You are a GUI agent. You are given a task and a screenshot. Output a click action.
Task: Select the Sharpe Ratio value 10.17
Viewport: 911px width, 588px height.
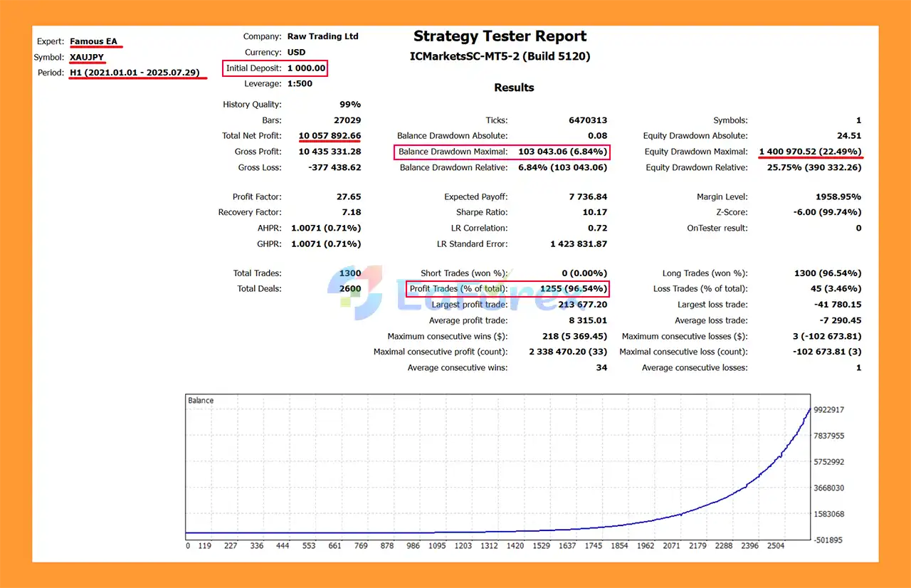pyautogui.click(x=594, y=212)
